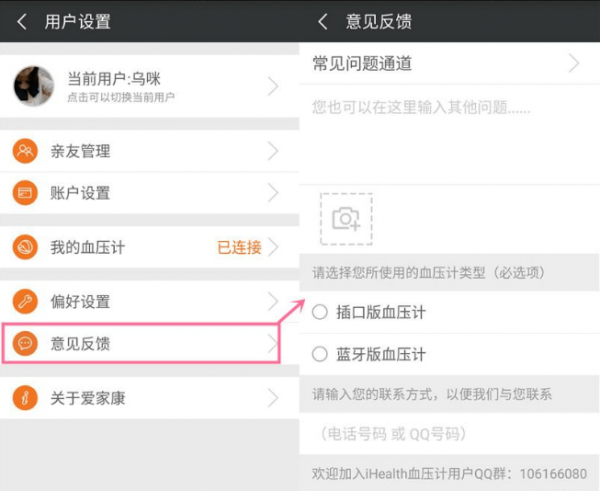Viewport: 600px width, 491px height.
Task: Tap the 我的血压计 device icon
Action: pos(25,247)
